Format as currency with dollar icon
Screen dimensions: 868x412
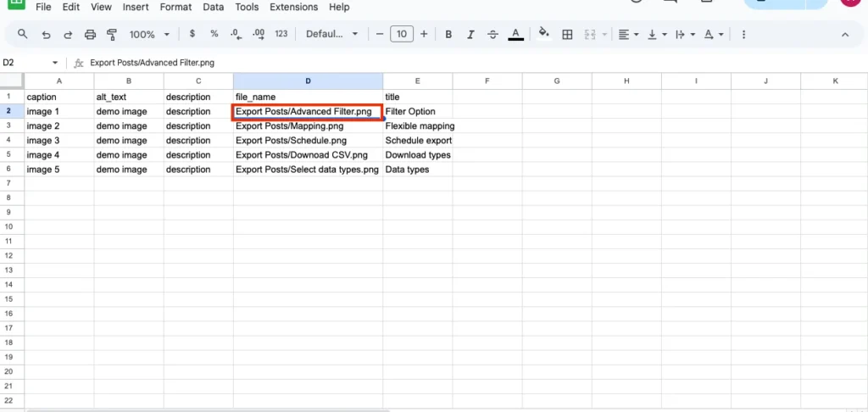[192, 35]
